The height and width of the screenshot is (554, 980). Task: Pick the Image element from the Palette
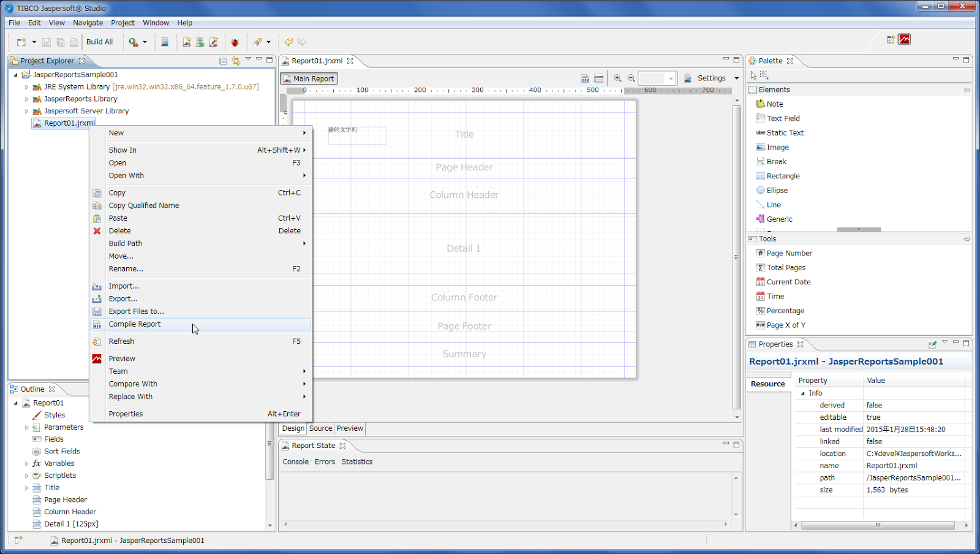tap(777, 147)
